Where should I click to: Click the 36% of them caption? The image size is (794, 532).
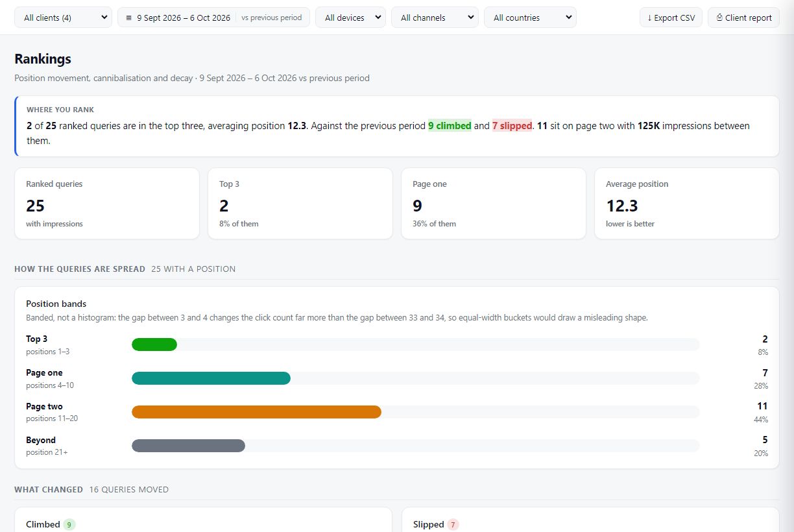pyautogui.click(x=434, y=224)
